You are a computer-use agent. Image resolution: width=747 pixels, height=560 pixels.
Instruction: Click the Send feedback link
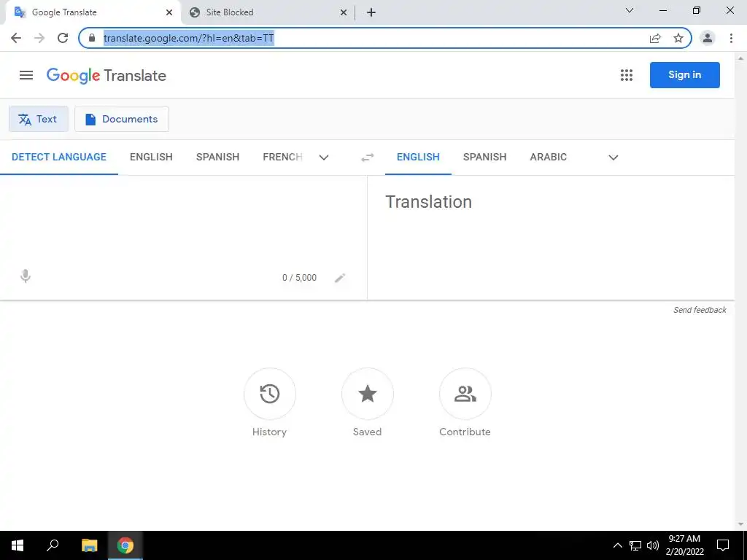click(700, 310)
